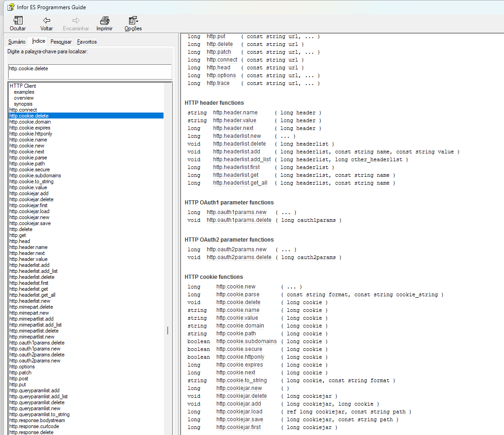Select highlighted http.cookie.delete in index list

(x=86, y=116)
